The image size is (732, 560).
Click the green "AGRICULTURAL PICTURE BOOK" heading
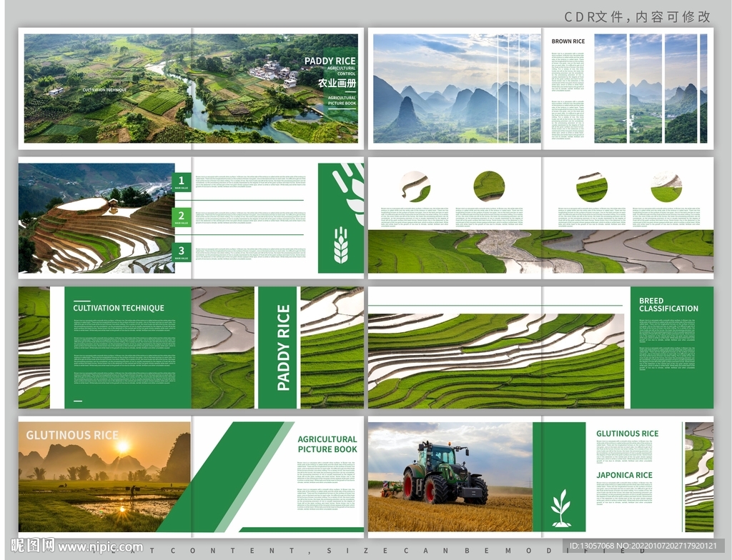(x=327, y=444)
